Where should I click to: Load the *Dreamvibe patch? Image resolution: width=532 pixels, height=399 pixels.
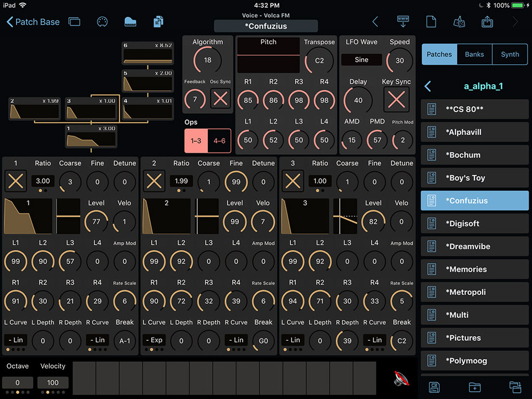(474, 246)
